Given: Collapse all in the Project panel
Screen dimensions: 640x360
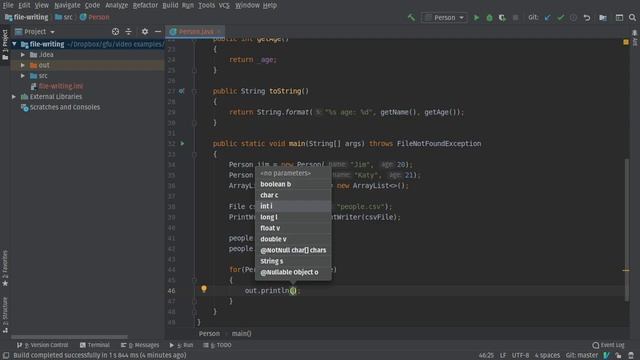Looking at the screenshot, I should click(129, 31).
